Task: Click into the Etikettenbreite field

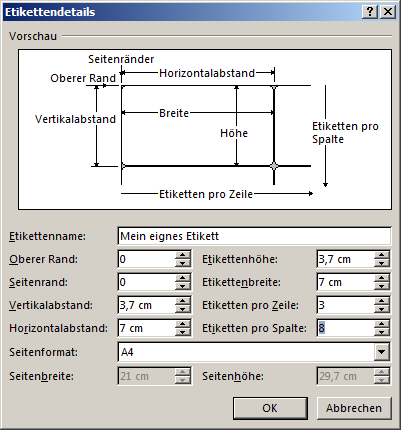Action: pos(346,282)
